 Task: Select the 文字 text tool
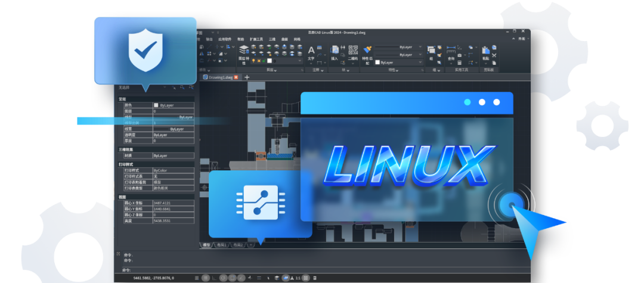(311, 53)
